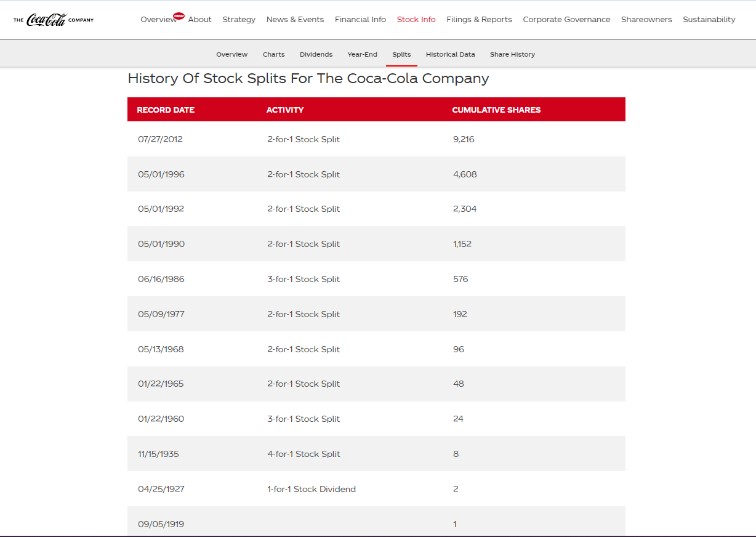This screenshot has width=756, height=537.
Task: Click the Coca-Cola Company logo
Action: (54, 20)
